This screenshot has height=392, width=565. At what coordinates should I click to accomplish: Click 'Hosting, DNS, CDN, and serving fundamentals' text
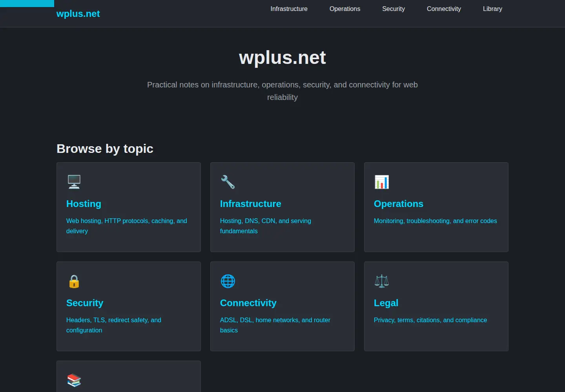(266, 226)
